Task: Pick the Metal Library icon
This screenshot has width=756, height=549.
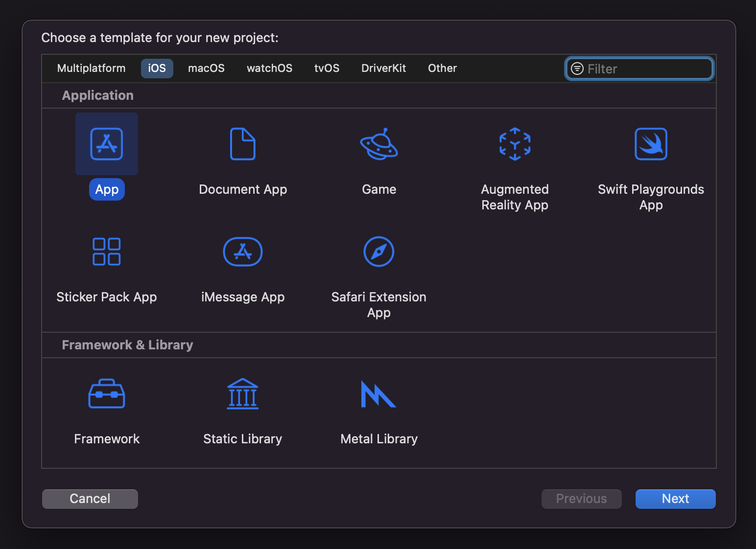Action: (378, 394)
